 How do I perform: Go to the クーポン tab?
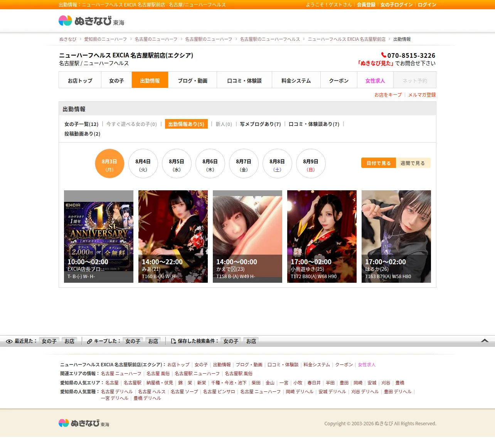pyautogui.click(x=339, y=80)
